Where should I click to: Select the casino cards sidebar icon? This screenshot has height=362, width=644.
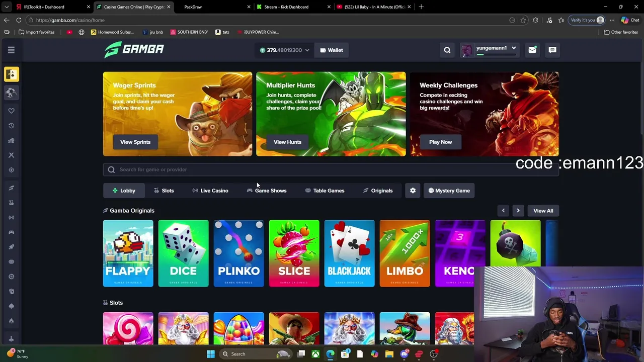pos(11,74)
